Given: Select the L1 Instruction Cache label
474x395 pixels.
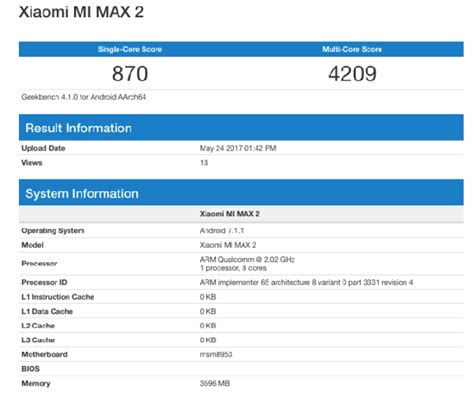Looking at the screenshot, I should [58, 297].
